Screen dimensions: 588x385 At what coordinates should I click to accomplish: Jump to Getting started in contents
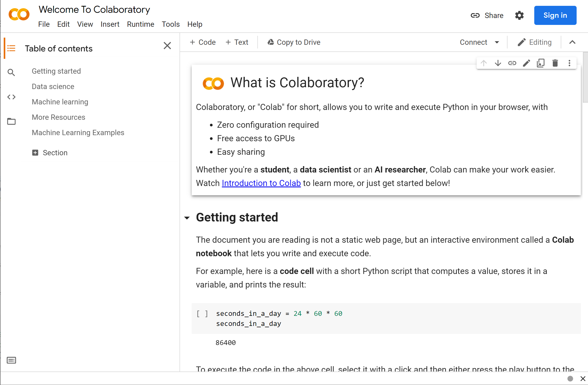pos(56,71)
